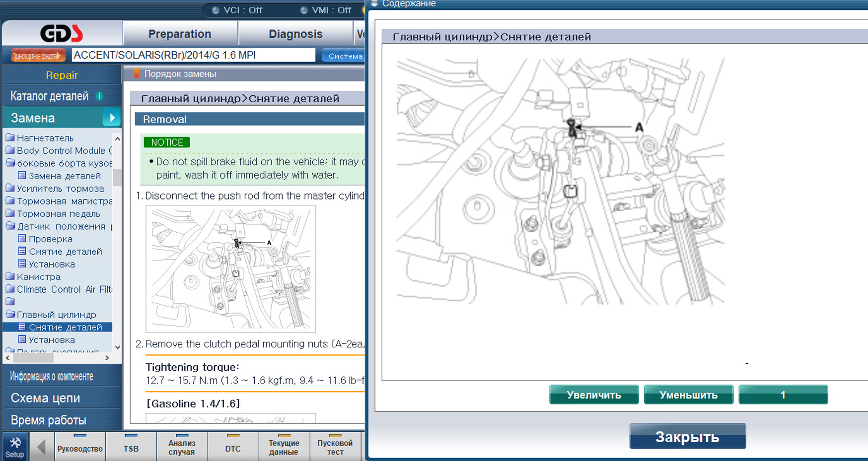Click the orange marker beside Порядок замены
This screenshot has width=868, height=461.
coord(136,74)
